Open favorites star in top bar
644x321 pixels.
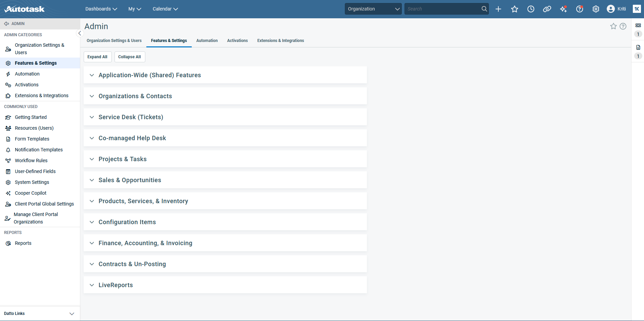(x=515, y=9)
